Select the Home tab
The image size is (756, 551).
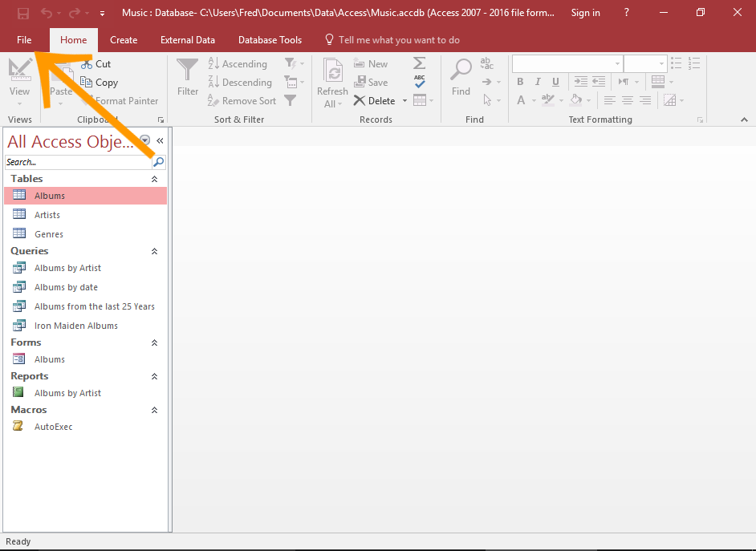coord(73,40)
